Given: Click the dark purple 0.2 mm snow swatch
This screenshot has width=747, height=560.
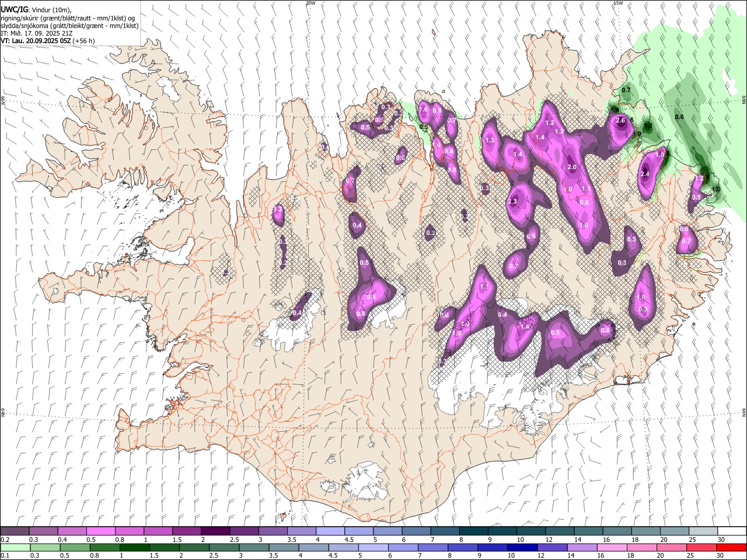Looking at the screenshot, I should [x=14, y=531].
